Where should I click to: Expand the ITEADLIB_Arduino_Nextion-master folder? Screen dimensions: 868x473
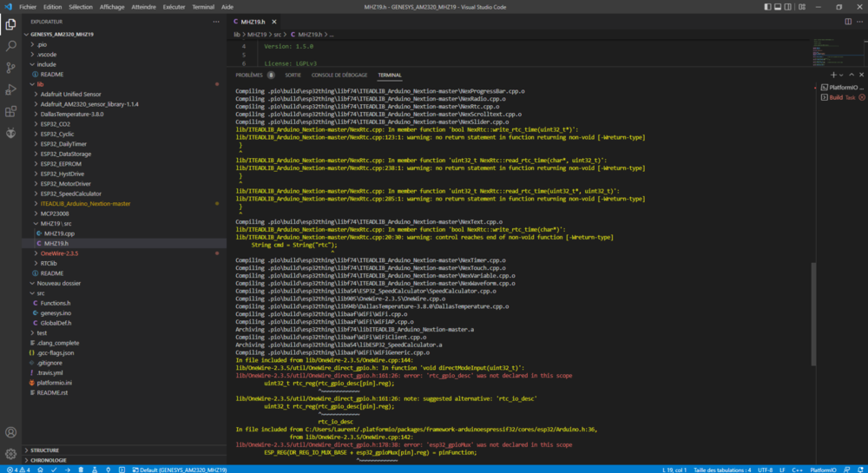click(x=124, y=204)
